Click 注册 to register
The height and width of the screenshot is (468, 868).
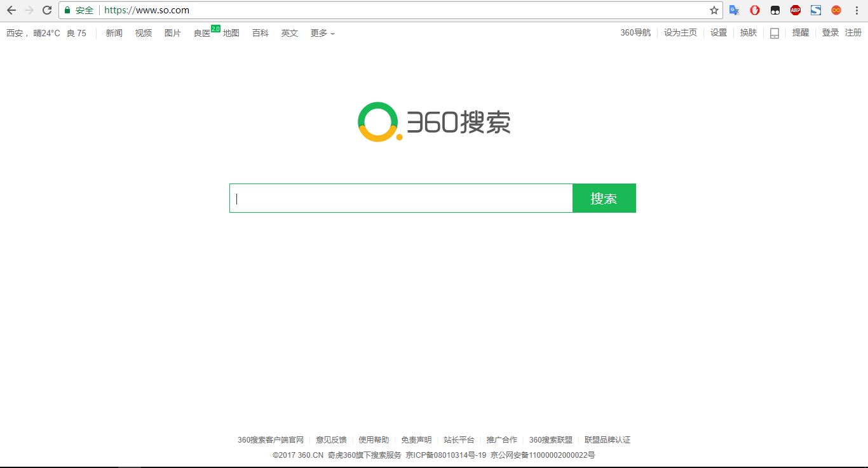[x=853, y=33]
